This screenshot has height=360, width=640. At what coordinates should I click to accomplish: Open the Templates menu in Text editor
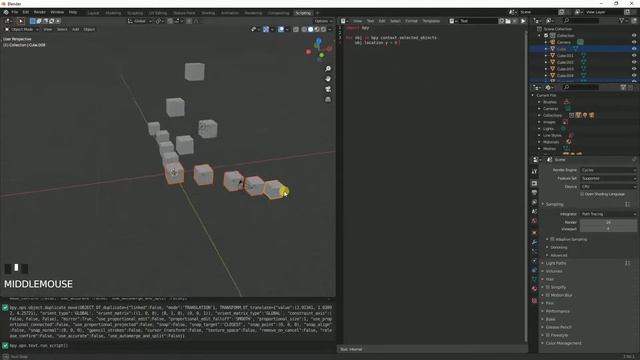coord(431,21)
